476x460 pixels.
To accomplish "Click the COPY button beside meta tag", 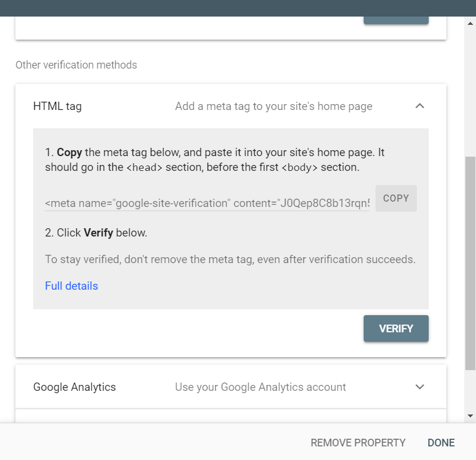I will coord(396,198).
